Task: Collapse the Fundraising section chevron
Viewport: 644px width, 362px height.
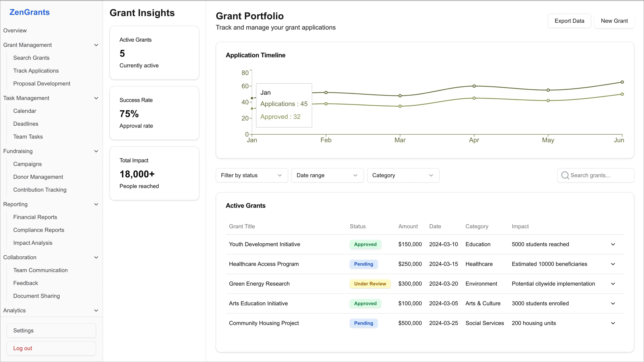Action: click(96, 151)
